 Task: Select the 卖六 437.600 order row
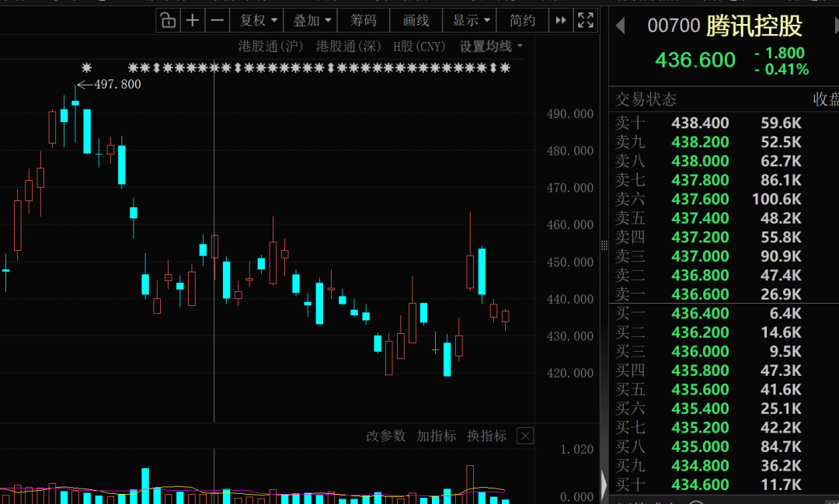(723, 199)
